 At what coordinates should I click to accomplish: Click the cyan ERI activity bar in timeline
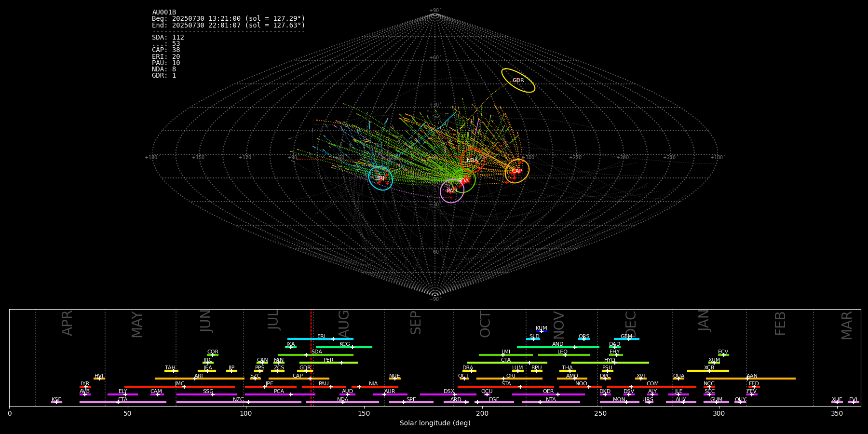(x=320, y=339)
